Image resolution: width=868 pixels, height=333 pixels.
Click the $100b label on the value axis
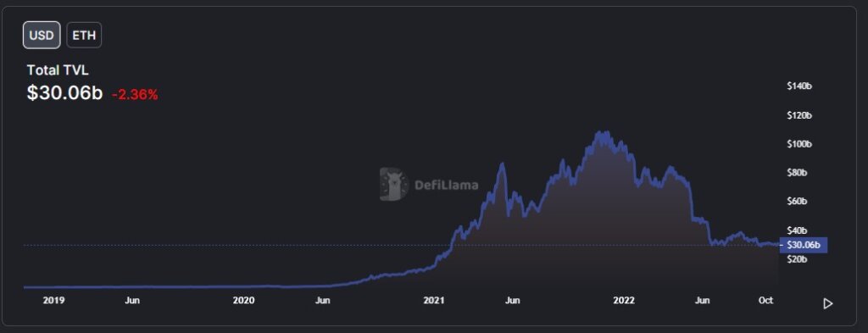(x=798, y=144)
